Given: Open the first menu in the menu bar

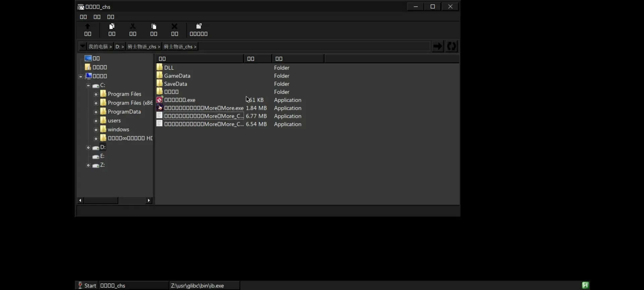Looking at the screenshot, I should [x=83, y=17].
